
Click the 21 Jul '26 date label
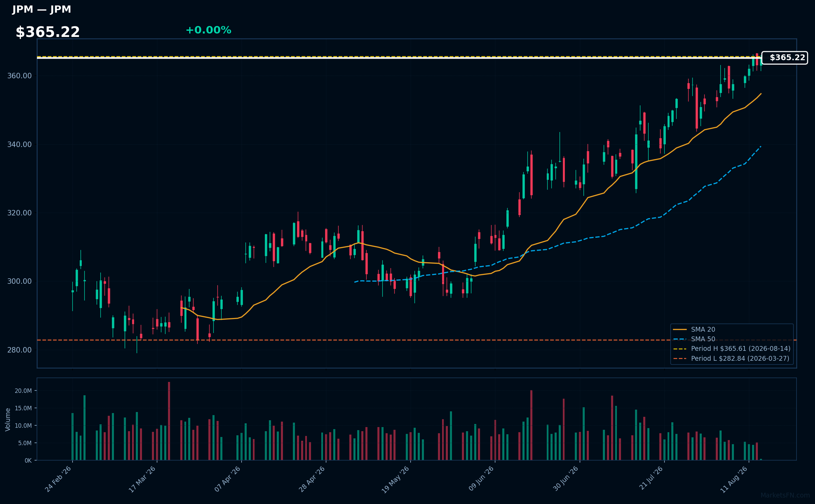pyautogui.click(x=651, y=478)
